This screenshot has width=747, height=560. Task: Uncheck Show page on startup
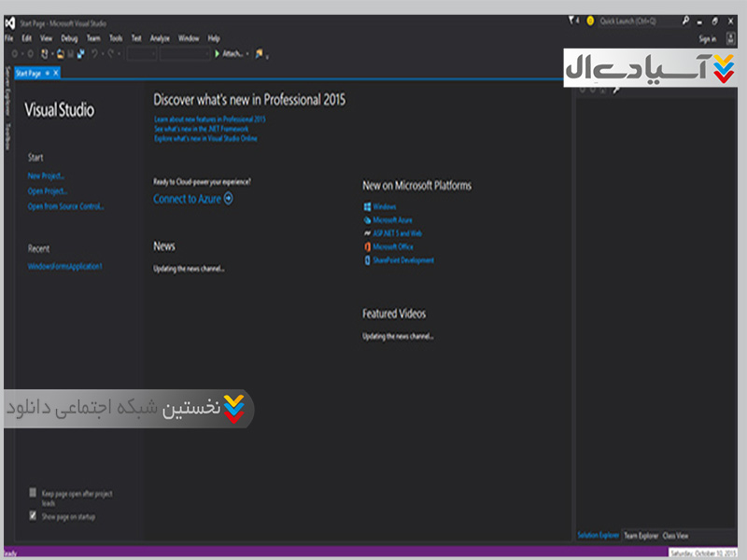(x=34, y=515)
